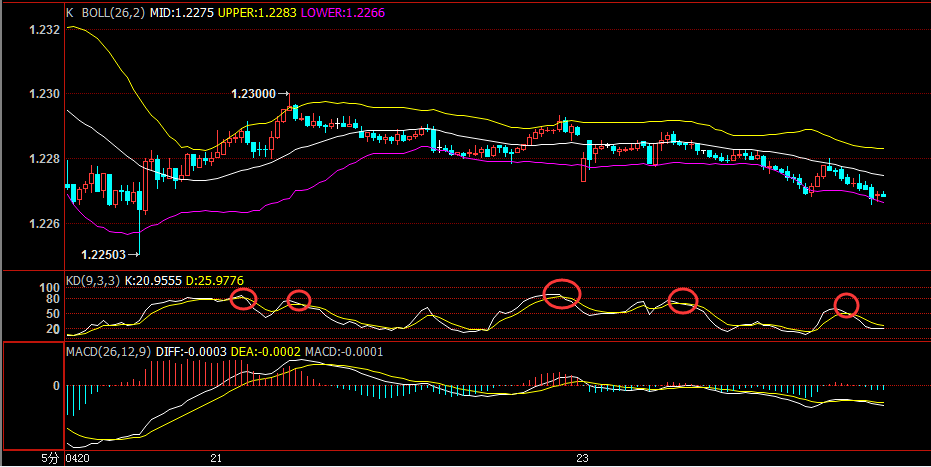
Task: Click the first red circle on KD chart
Action: point(243,298)
